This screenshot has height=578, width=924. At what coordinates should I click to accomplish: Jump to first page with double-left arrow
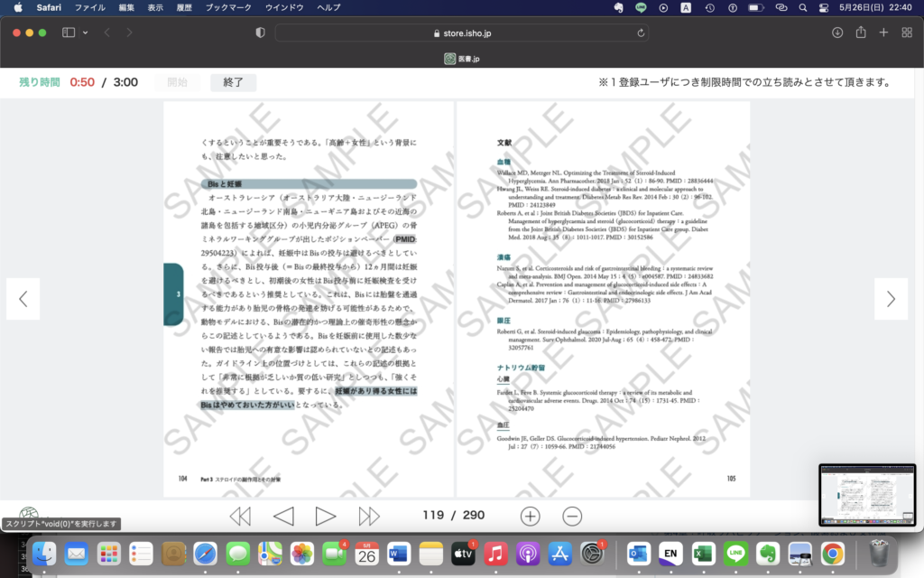(240, 516)
